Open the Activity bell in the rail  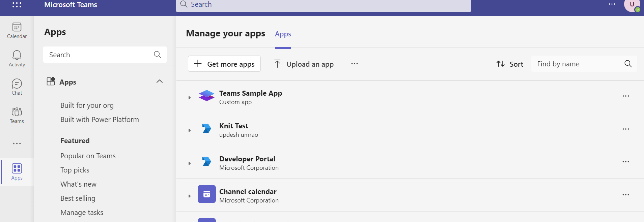click(17, 59)
